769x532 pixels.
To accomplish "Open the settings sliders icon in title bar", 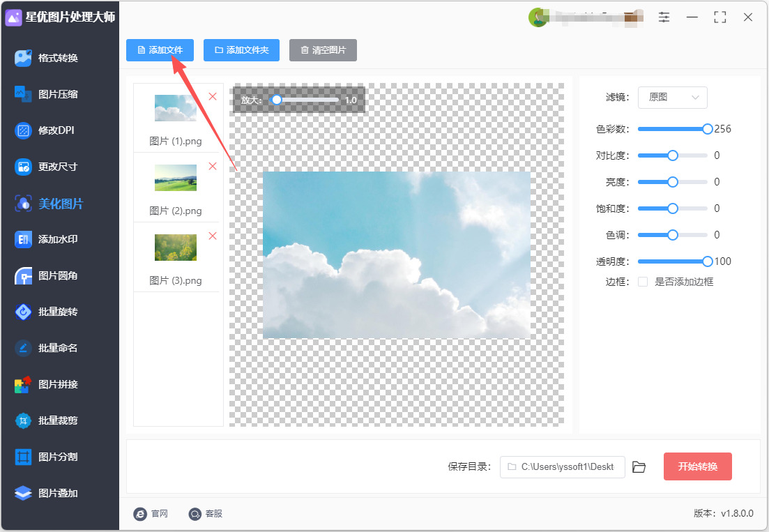I will coord(664,17).
